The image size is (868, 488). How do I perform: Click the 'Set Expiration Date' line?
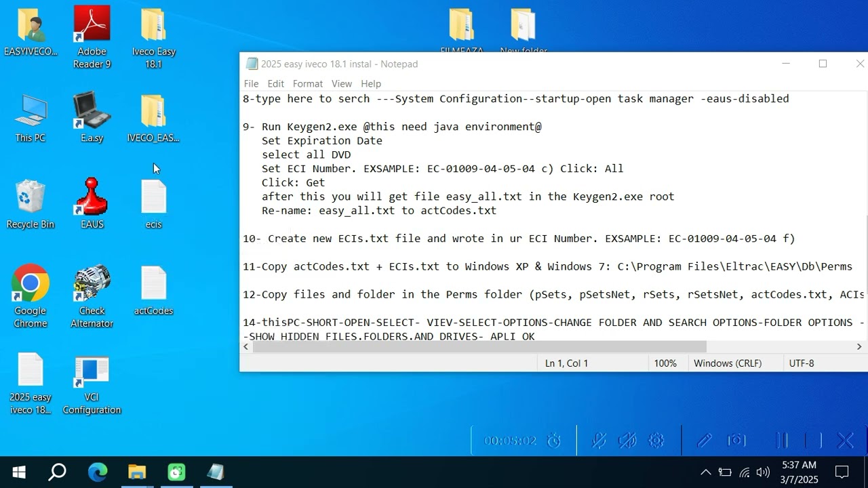[322, 141]
